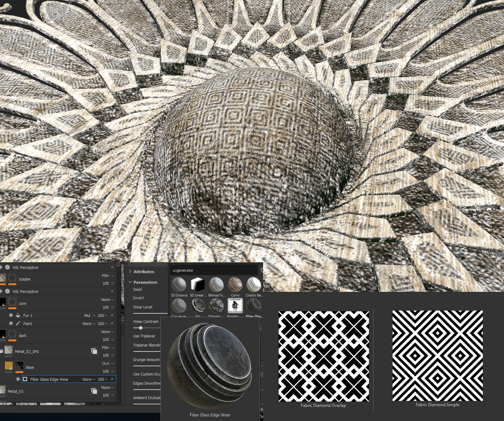Choose the Cracks generator thumbnail
The width and height of the screenshot is (504, 421).
[254, 284]
